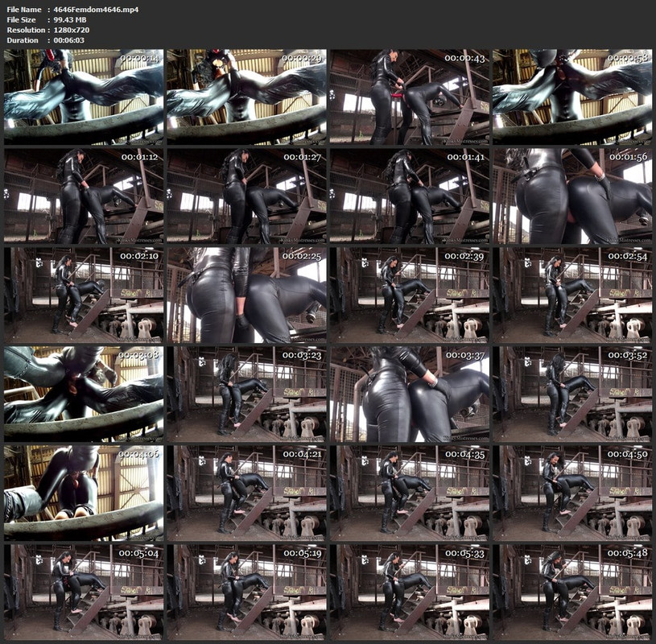Open the frame at 00:01:27
The height and width of the screenshot is (644, 656).
pos(246,196)
